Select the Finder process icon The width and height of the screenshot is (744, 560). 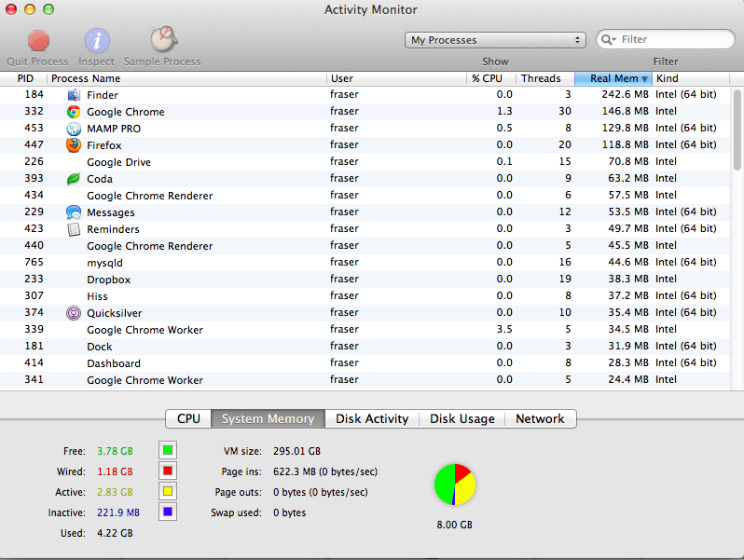[74, 95]
